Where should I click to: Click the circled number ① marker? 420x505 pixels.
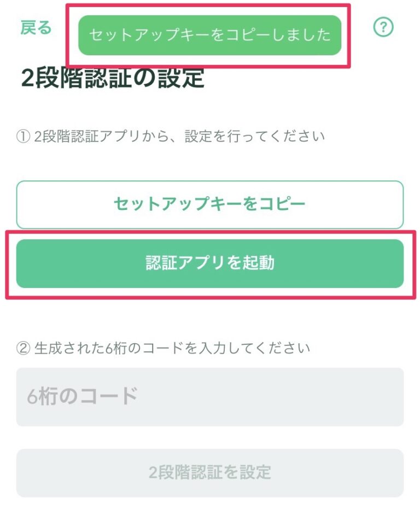pyautogui.click(x=23, y=137)
